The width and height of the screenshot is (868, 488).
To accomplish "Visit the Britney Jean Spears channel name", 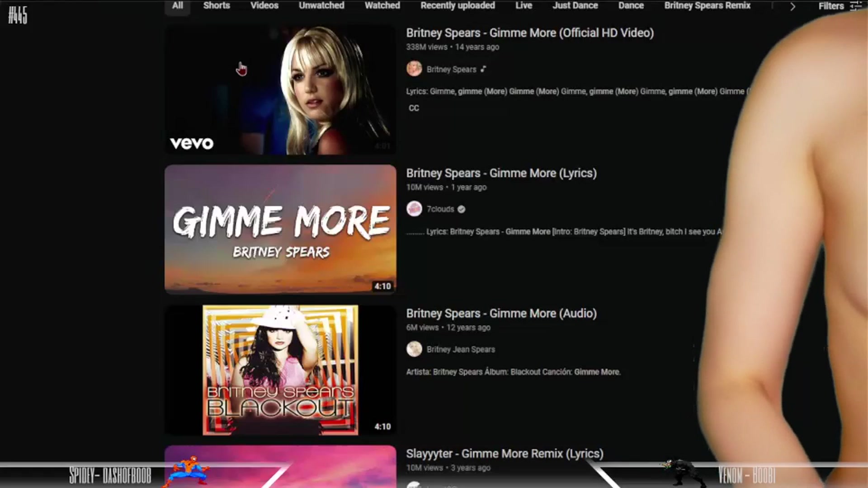I will 461,349.
